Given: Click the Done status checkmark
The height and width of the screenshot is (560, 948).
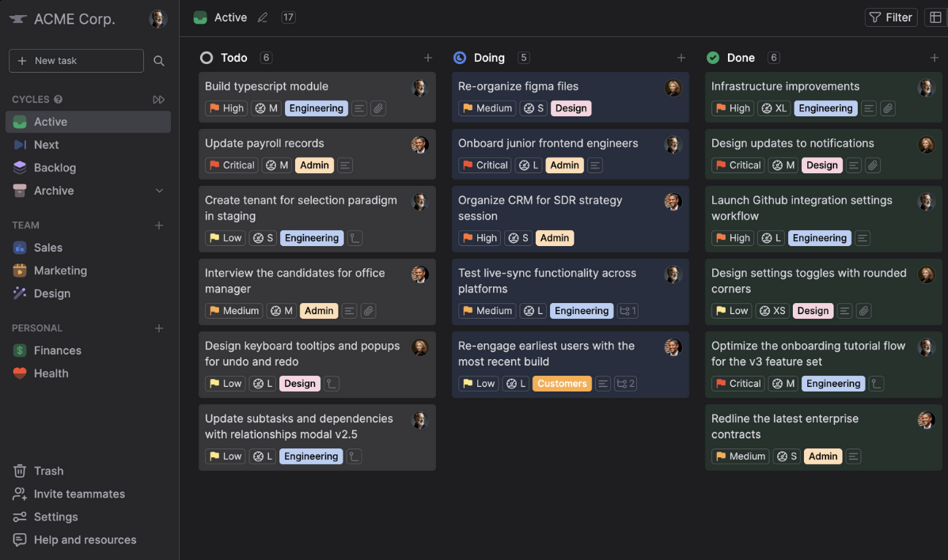Looking at the screenshot, I should pos(713,58).
